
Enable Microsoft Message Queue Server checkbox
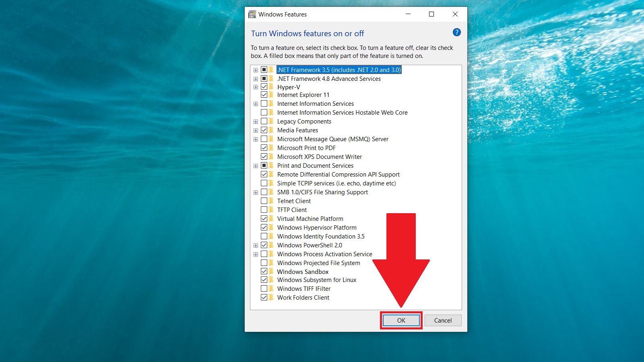coord(264,139)
